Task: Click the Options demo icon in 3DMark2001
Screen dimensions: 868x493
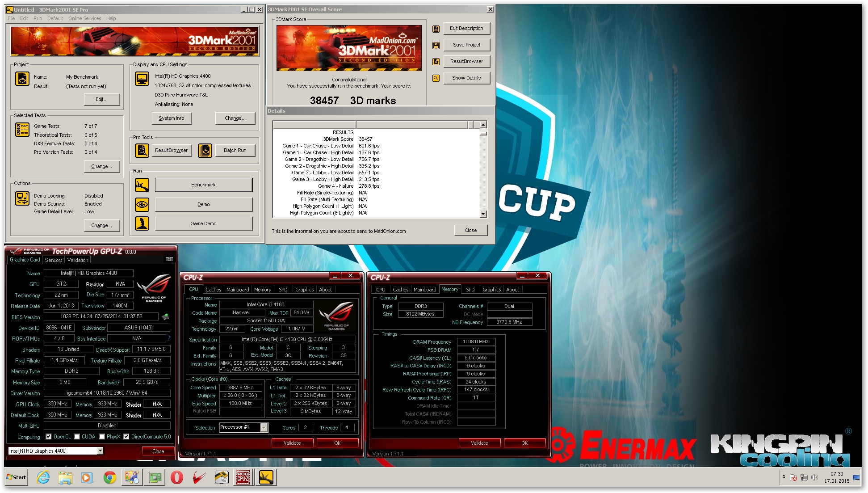Action: 22,198
